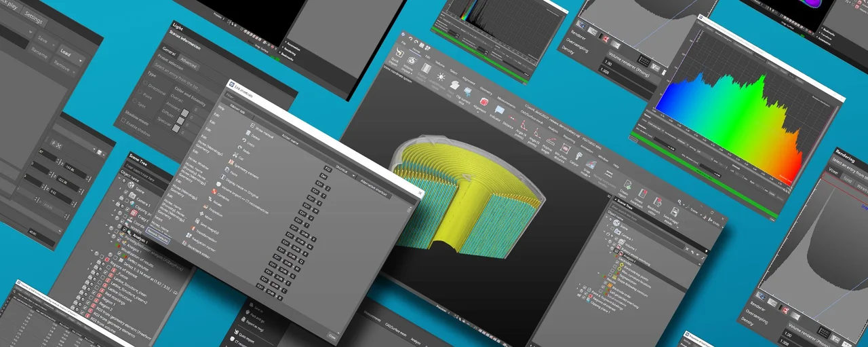
Task: Click the Quick import ribbon icon
Action: tap(399, 52)
